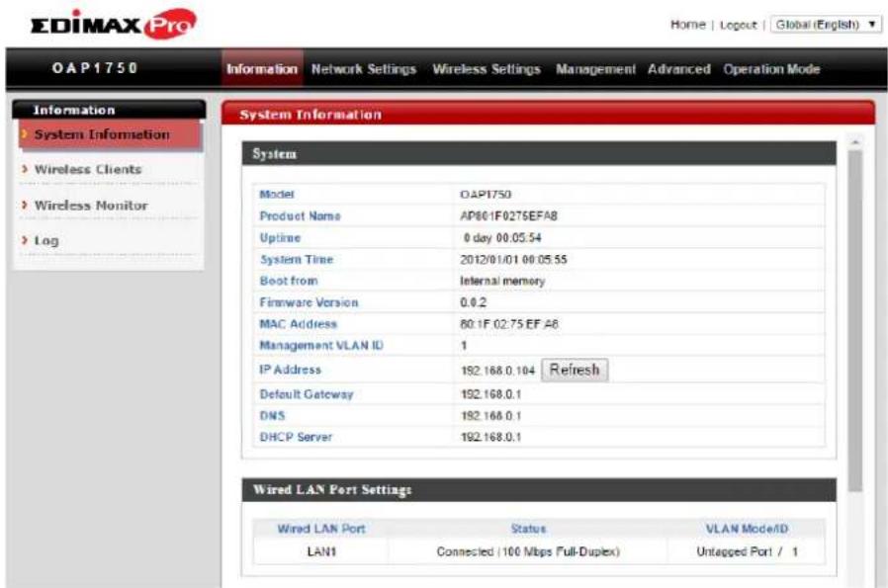The height and width of the screenshot is (588, 888).
Task: Click the Edimax Pro logo
Action: [114, 24]
